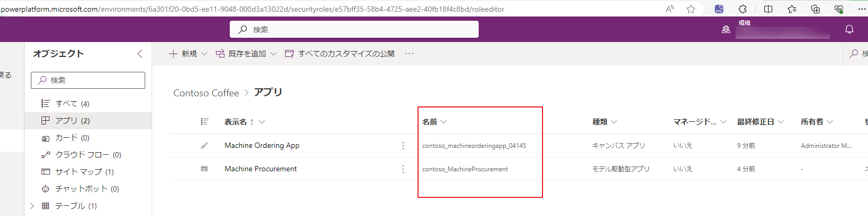The width and height of the screenshot is (868, 216).
Task: Open the 新規 dropdown menu
Action: click(x=188, y=54)
